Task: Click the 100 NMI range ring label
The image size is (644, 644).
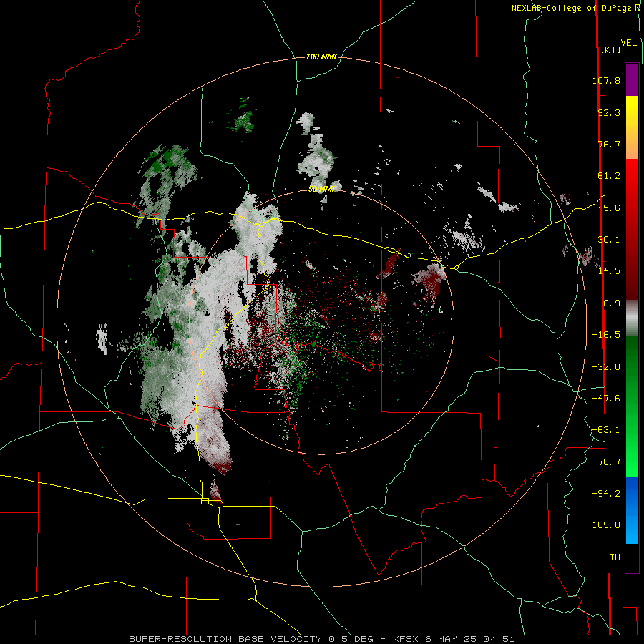Action: [x=321, y=57]
